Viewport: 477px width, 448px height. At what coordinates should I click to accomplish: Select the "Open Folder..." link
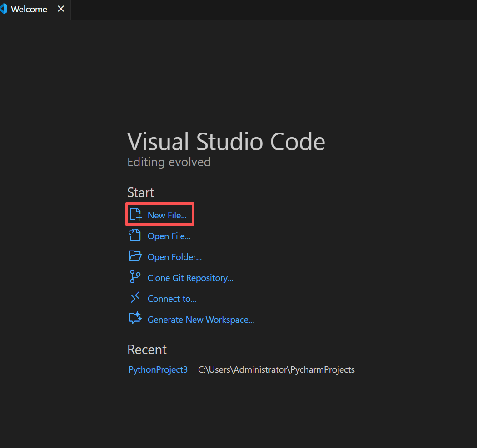[174, 257]
